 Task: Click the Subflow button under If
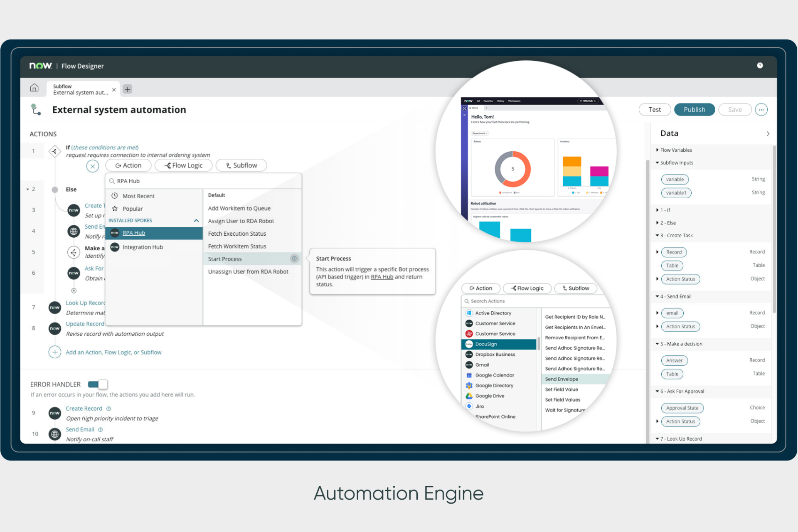tap(241, 165)
